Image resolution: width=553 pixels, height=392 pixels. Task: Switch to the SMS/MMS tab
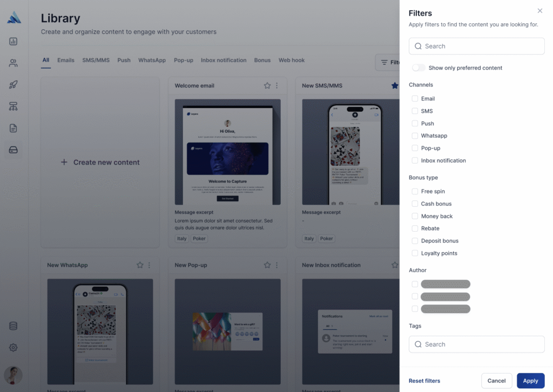point(96,60)
